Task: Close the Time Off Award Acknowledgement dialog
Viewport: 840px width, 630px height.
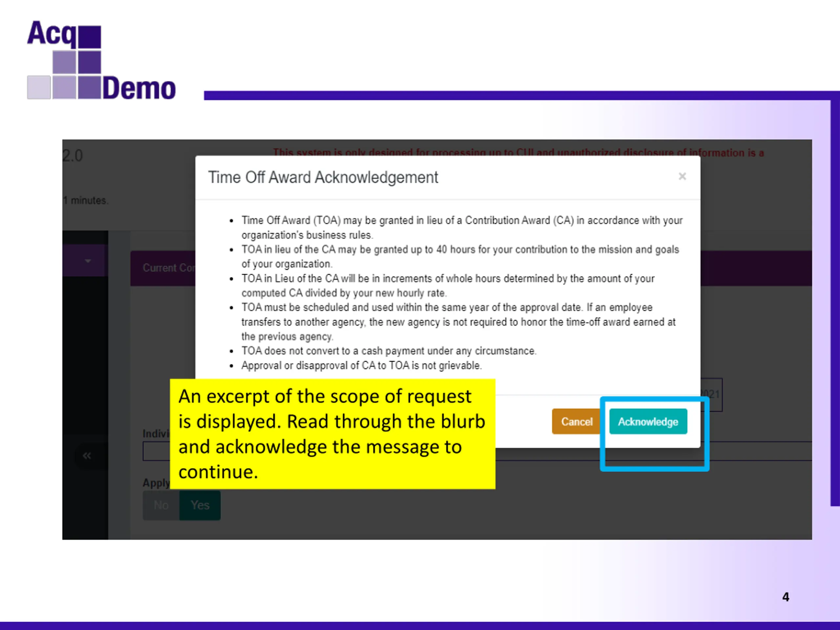Action: pos(682,176)
